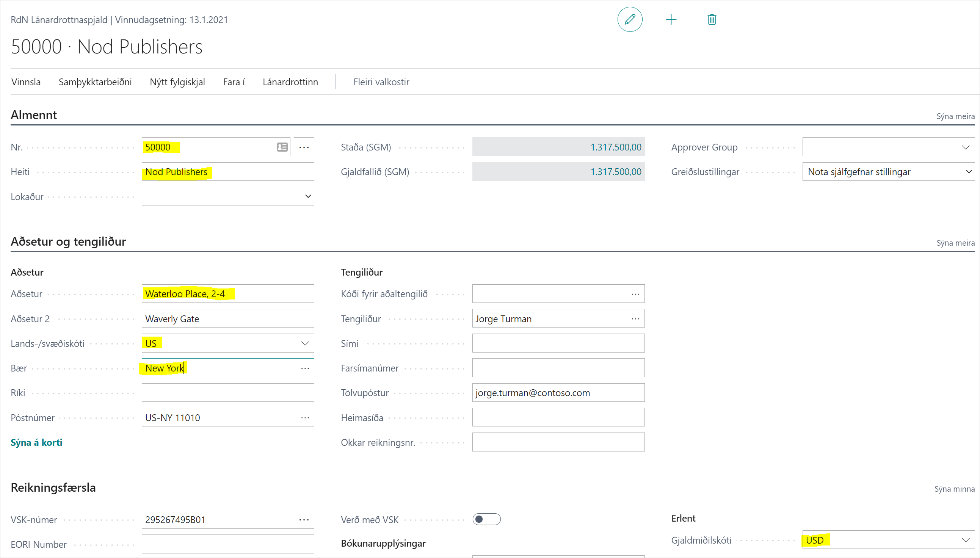Click Sýna meira in Almennt section
The image size is (980, 558).
pyautogui.click(x=955, y=116)
